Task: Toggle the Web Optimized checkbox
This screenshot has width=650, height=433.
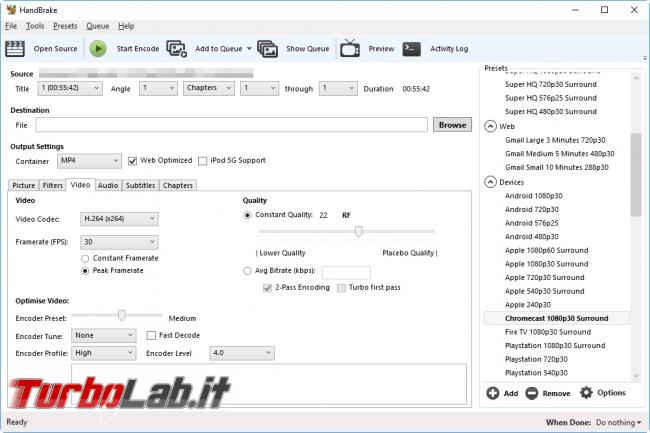Action: pos(132,161)
